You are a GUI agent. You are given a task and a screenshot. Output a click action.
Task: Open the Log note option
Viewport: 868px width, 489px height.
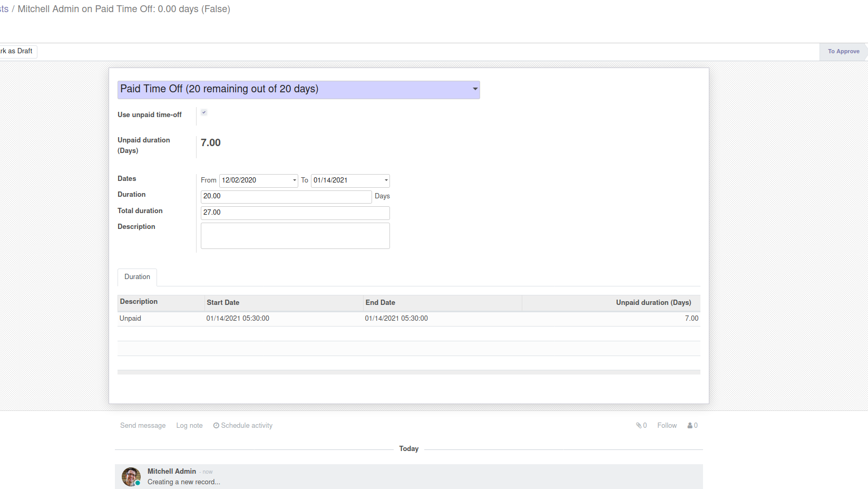[x=189, y=426]
